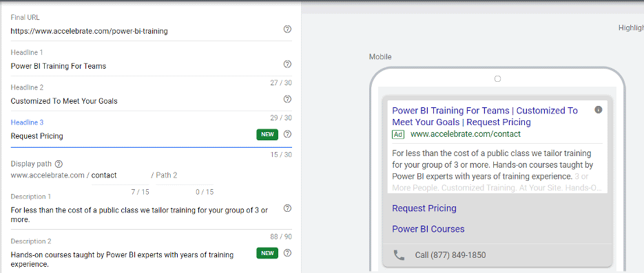Open help icon for Headline 3

[x=287, y=134]
